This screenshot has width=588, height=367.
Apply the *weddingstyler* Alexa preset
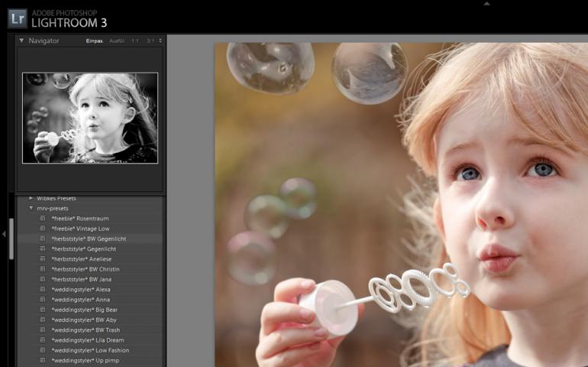81,289
